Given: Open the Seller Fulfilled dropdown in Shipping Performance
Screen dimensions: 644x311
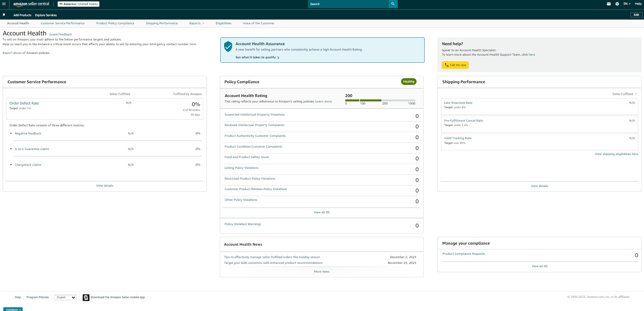Looking at the screenshot, I should pos(624,94).
